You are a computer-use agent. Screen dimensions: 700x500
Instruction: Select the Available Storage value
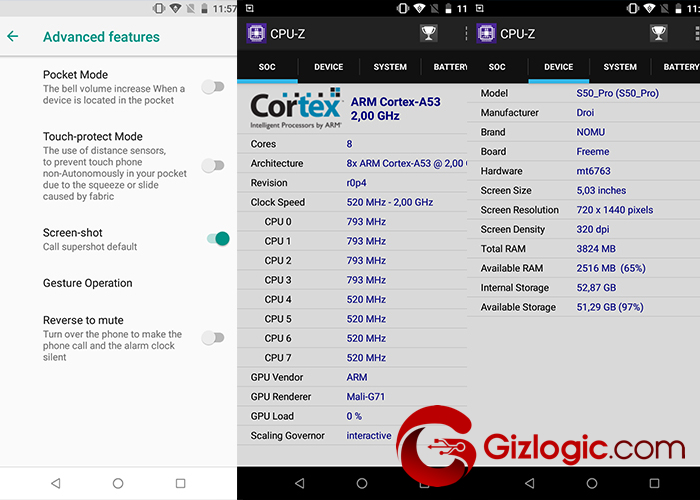click(x=610, y=307)
